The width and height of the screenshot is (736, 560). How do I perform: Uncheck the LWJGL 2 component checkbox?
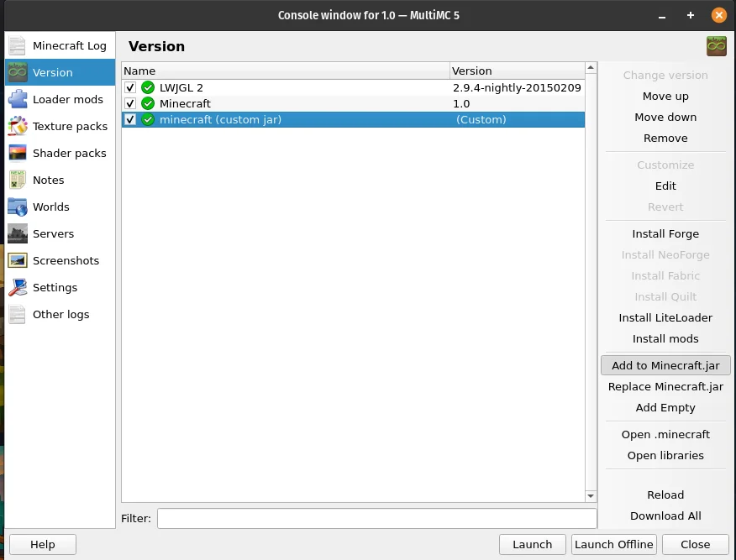[x=130, y=87]
